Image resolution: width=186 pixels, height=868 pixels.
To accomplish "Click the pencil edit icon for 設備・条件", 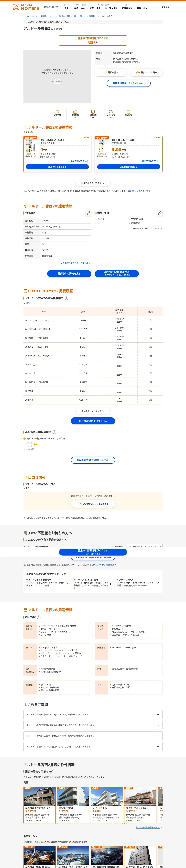I will tap(160, 213).
